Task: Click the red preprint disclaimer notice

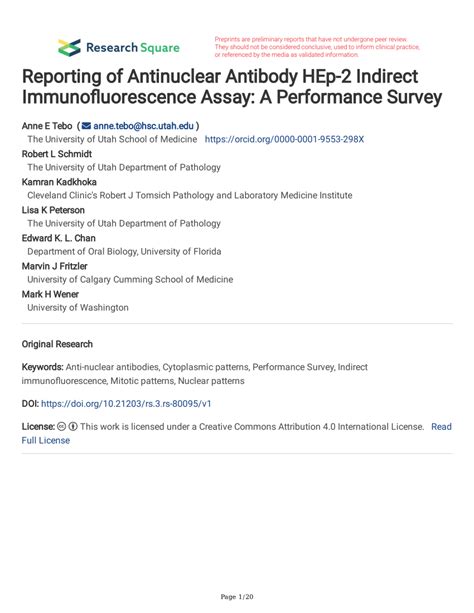Action: (x=317, y=47)
